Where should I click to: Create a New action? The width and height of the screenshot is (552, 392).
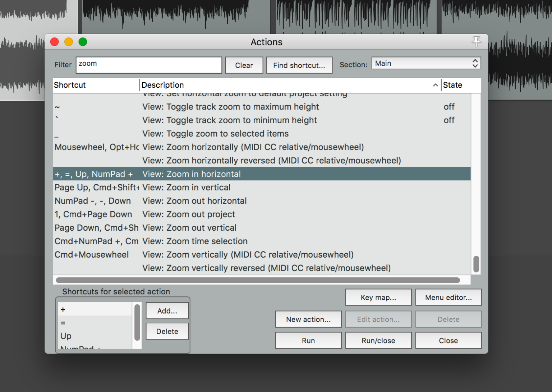tap(308, 319)
